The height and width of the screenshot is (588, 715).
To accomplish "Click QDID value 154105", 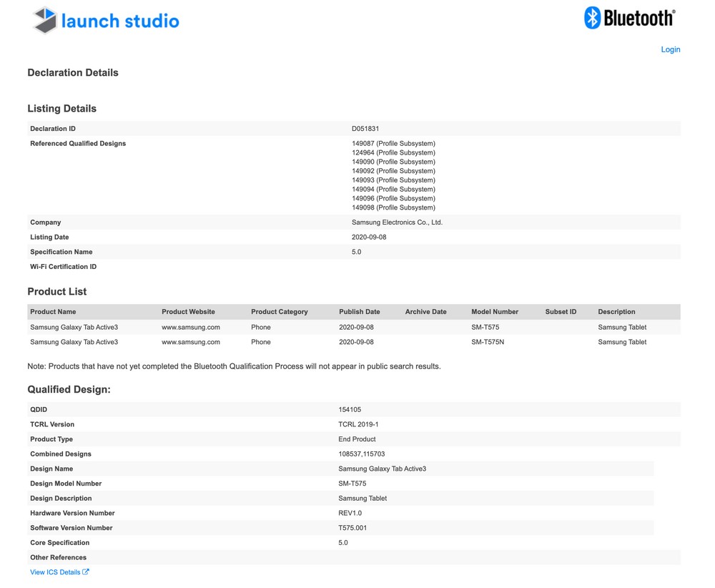I will tap(350, 410).
